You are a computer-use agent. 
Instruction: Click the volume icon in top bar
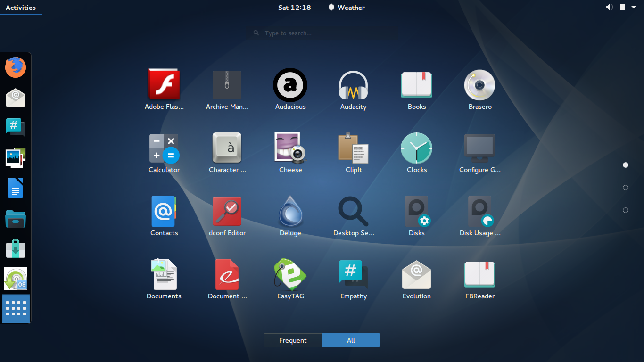point(610,7)
